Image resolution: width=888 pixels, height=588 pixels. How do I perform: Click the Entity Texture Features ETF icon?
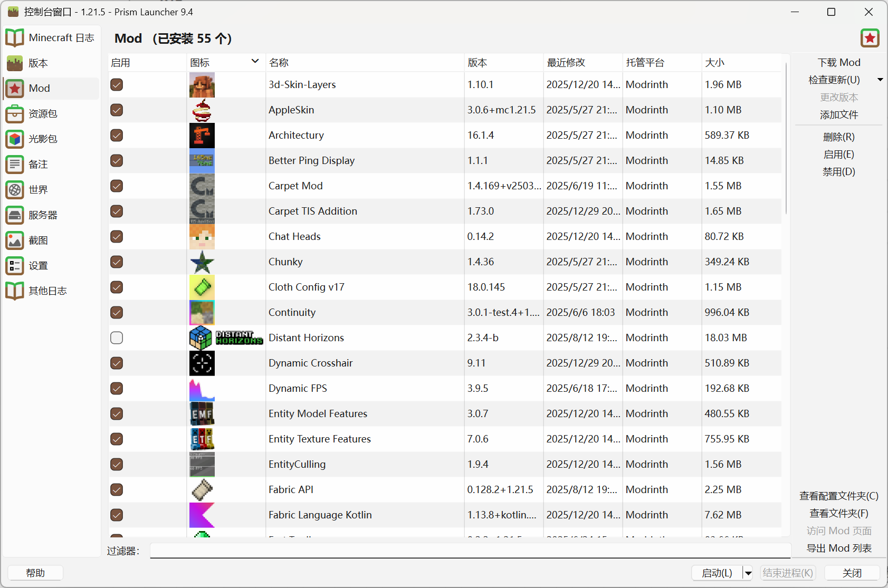pos(202,439)
